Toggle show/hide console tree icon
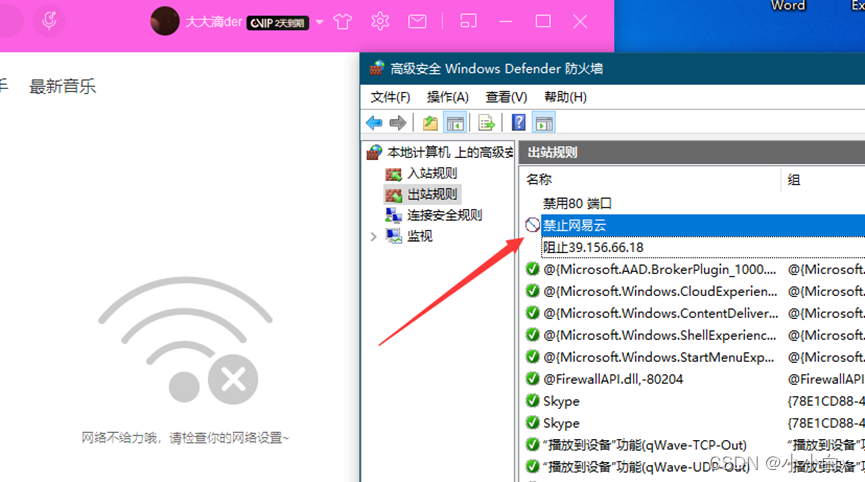Screen dimensions: 865x482 pyautogui.click(x=455, y=122)
